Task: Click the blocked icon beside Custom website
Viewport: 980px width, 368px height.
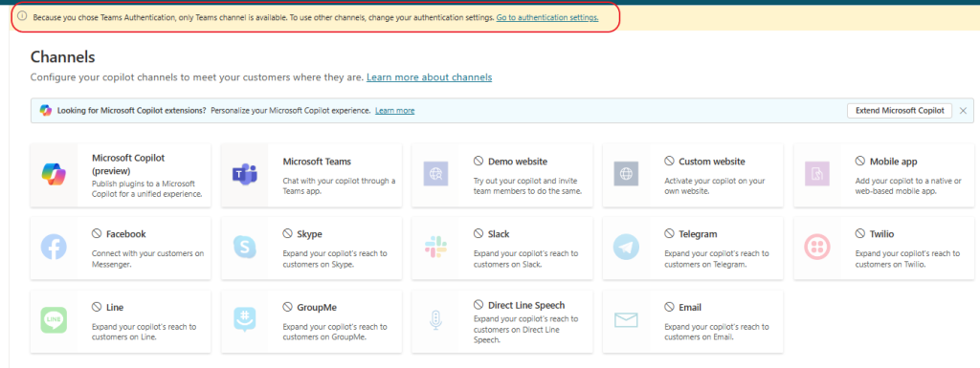Action: tap(669, 161)
